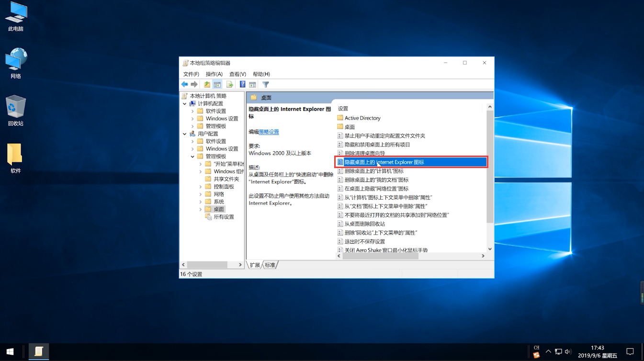Expand the Windows 组件 tree node arrow
Image resolution: width=644 pixels, height=361 pixels.
201,171
